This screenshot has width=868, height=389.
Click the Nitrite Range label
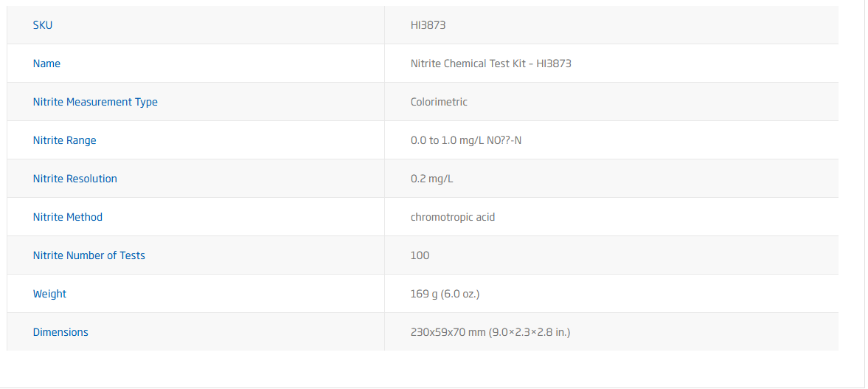point(64,140)
